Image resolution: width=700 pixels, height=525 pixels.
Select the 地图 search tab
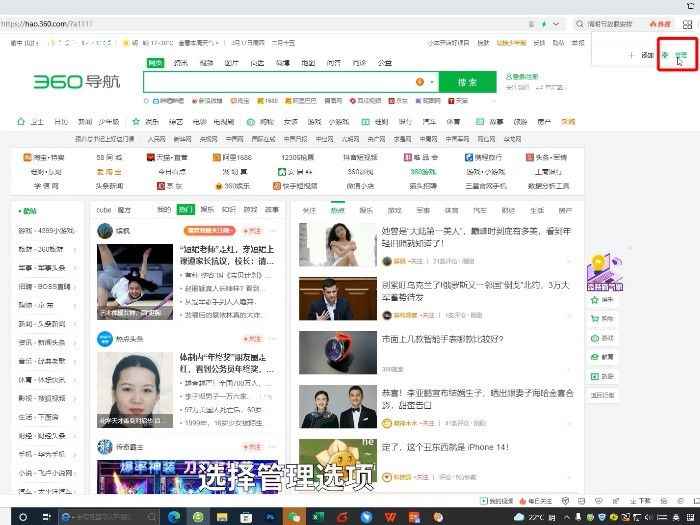308,63
